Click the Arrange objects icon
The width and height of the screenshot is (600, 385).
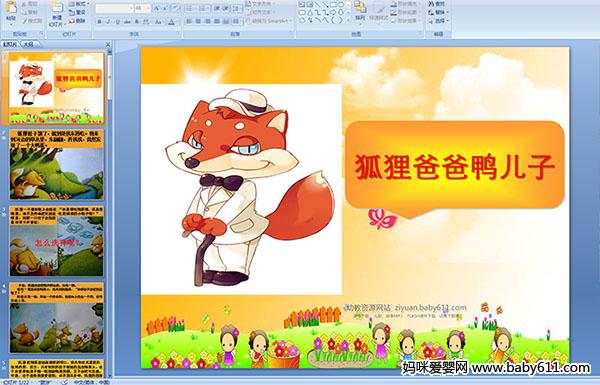click(x=360, y=11)
